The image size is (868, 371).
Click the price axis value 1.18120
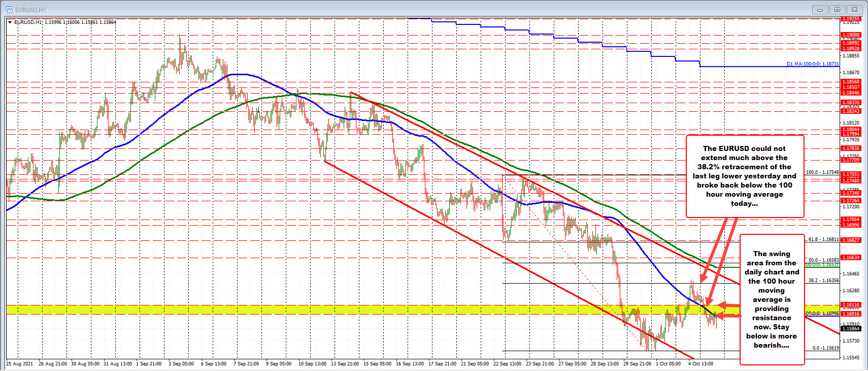851,123
